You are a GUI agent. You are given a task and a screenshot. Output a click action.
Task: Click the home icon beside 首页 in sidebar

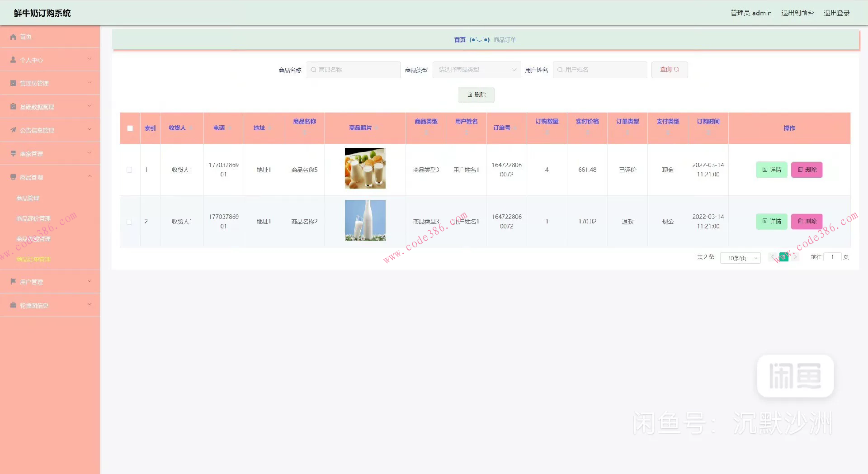(x=13, y=37)
